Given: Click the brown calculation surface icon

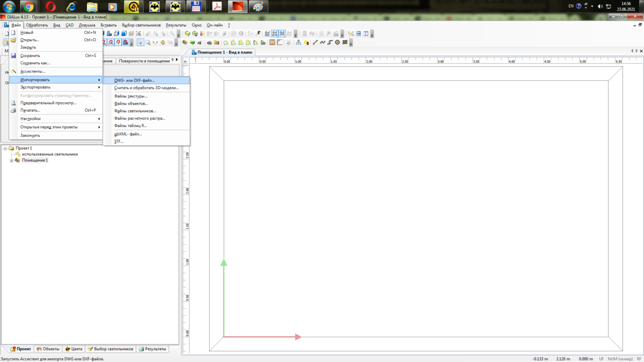Looking at the screenshot, I should coord(272,42).
